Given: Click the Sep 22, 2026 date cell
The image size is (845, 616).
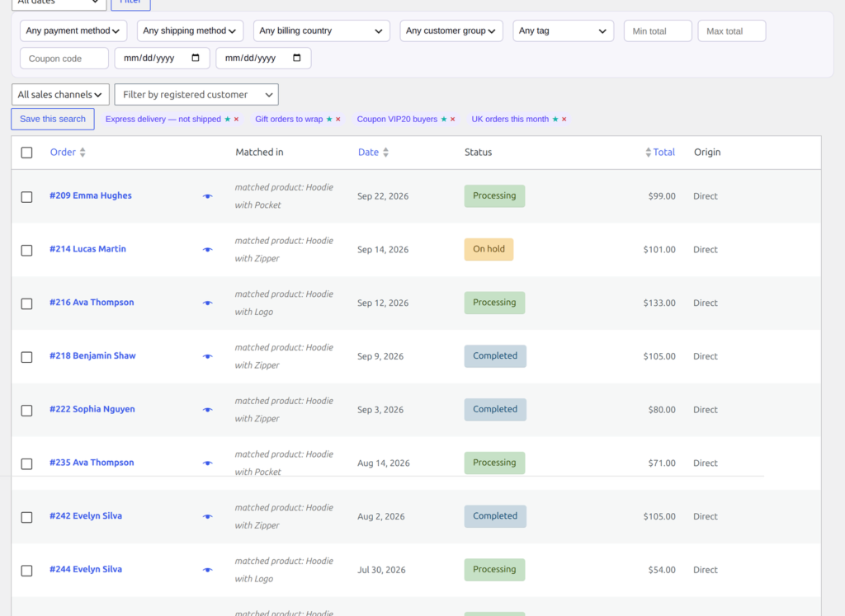Looking at the screenshot, I should 383,196.
